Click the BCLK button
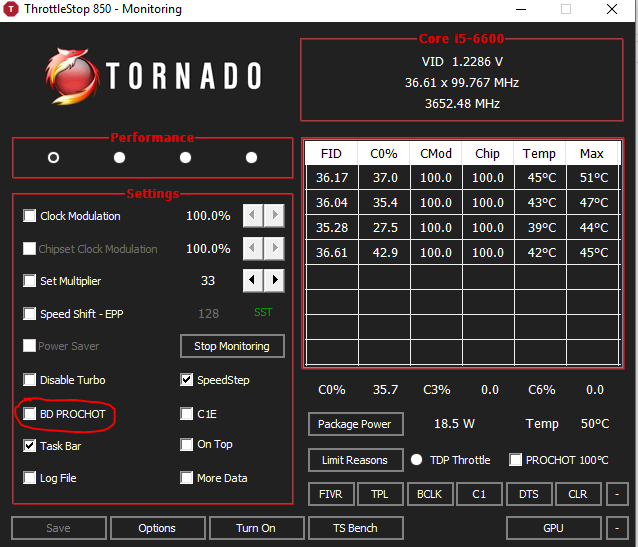The image size is (638, 547). point(430,494)
